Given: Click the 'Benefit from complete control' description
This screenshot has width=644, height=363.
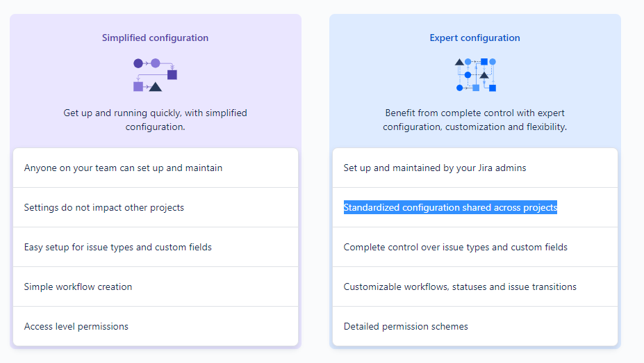Looking at the screenshot, I should (x=474, y=120).
